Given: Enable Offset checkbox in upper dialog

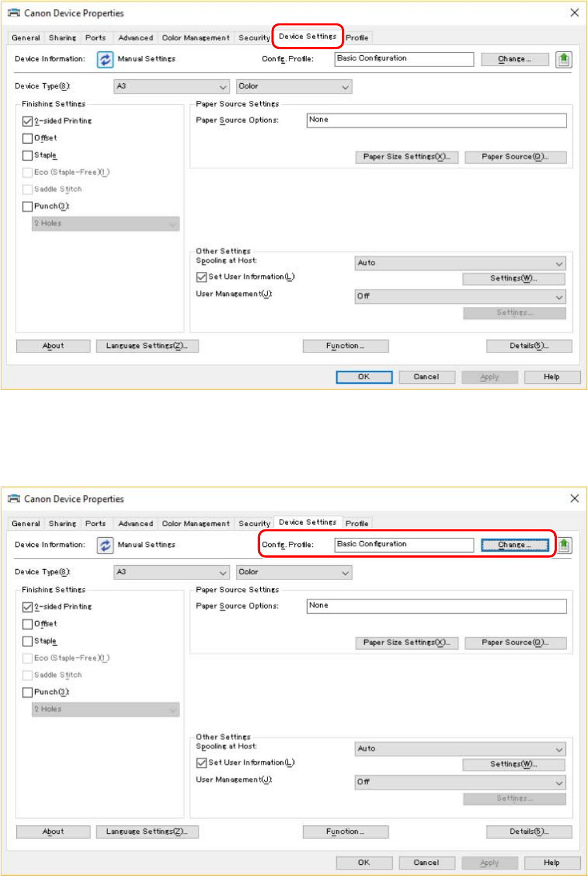Looking at the screenshot, I should [27, 138].
